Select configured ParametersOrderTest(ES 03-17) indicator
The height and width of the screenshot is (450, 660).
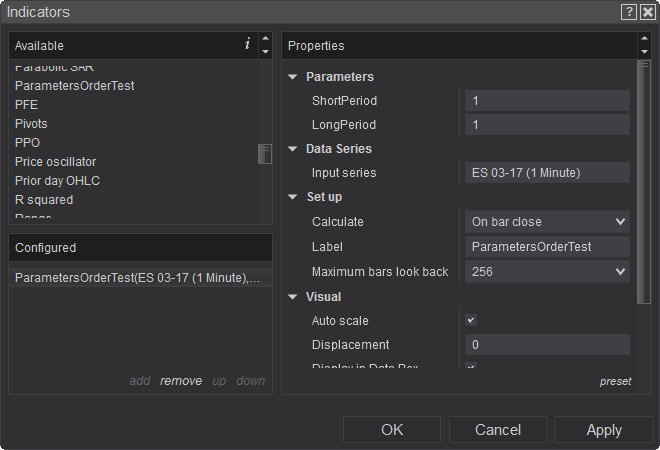pos(138,278)
